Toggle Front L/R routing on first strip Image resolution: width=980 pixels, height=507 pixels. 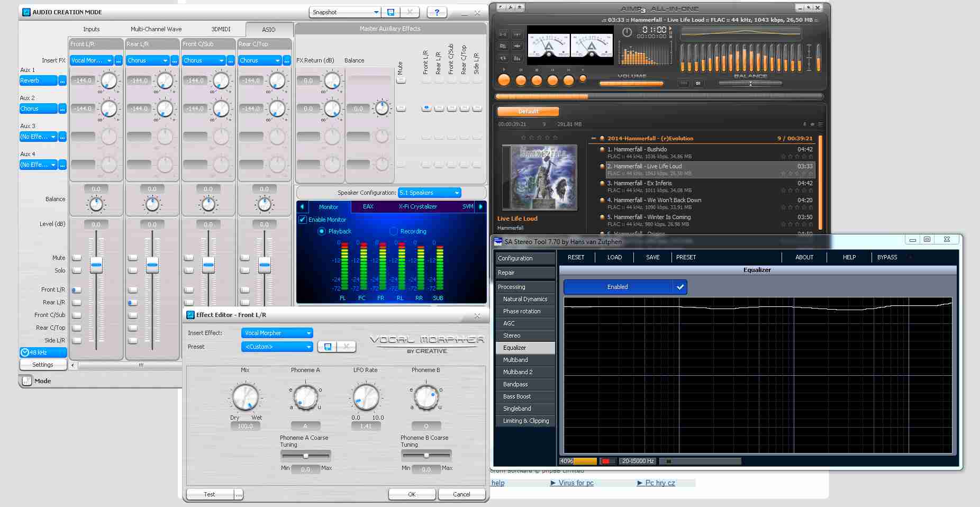coord(77,290)
